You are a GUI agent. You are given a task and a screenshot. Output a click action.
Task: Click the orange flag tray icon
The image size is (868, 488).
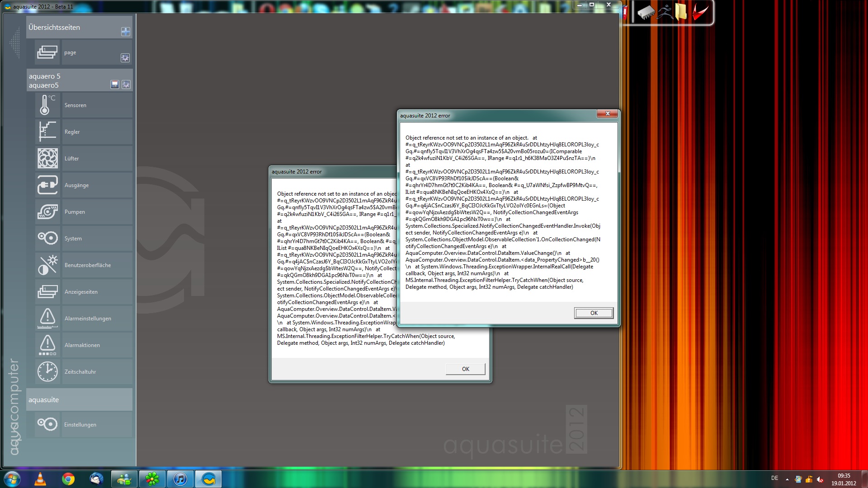809,479
